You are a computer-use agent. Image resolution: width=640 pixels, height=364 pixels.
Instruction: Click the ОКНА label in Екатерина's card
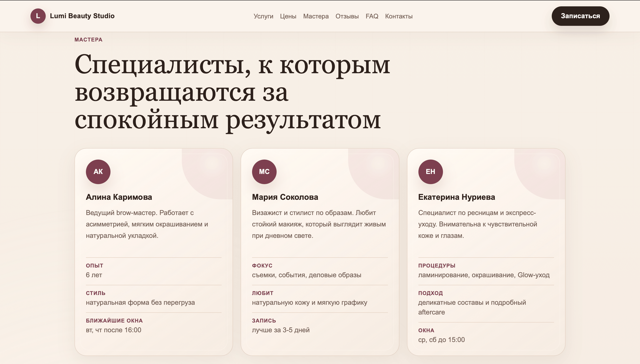point(426,330)
